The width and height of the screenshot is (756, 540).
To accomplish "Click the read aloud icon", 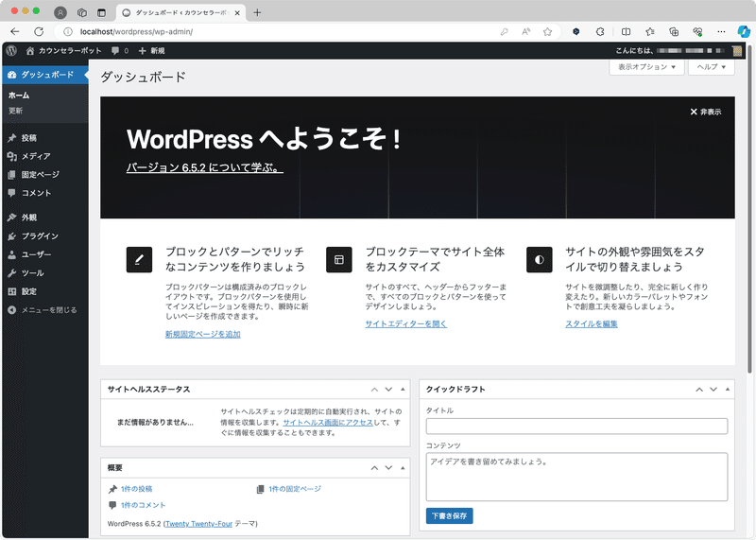I will click(526, 32).
